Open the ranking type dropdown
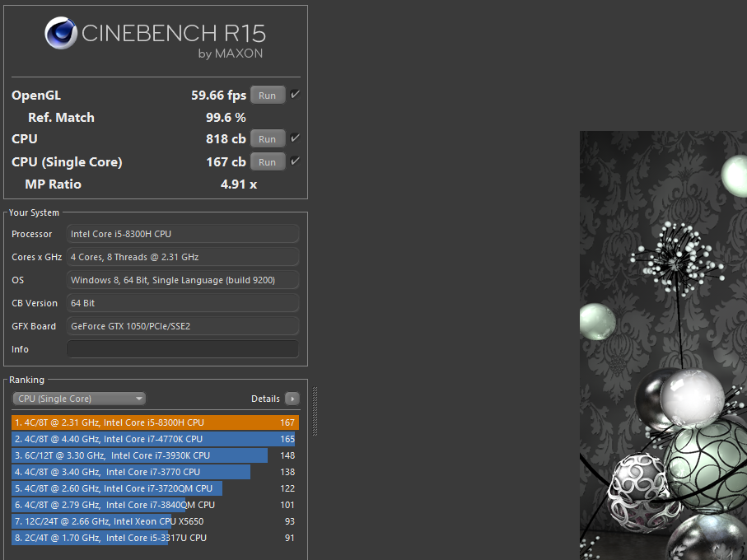This screenshot has height=560, width=747. (x=79, y=399)
